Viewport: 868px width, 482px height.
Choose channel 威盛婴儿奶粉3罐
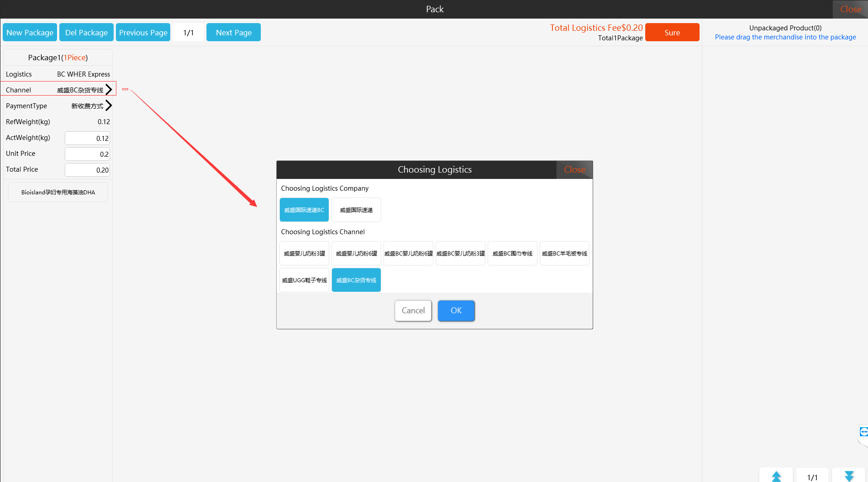click(x=304, y=253)
